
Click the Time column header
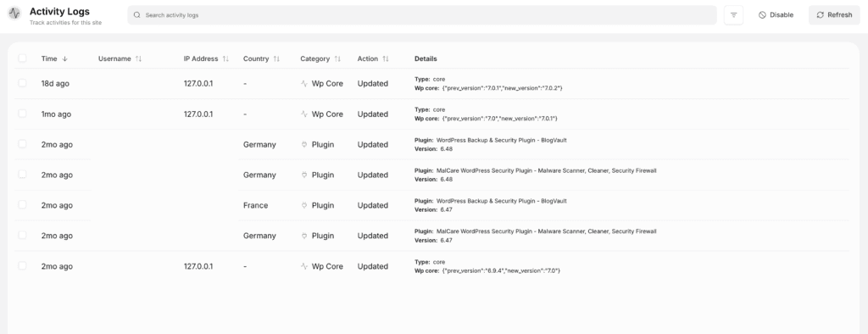click(x=49, y=58)
